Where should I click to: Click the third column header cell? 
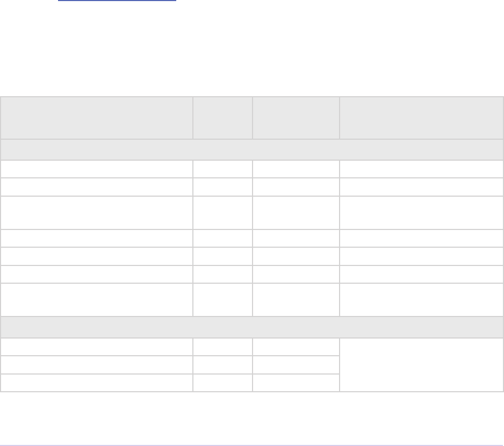[x=296, y=118]
